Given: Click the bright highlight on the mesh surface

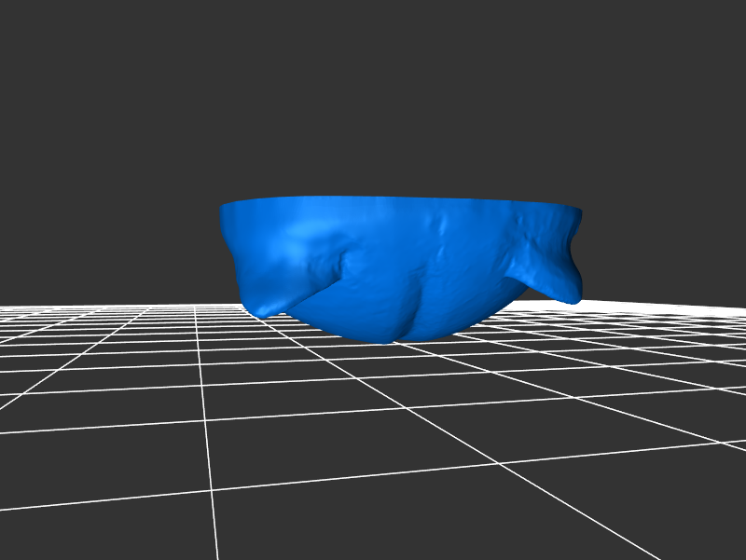Looking at the screenshot, I should pos(297,244).
